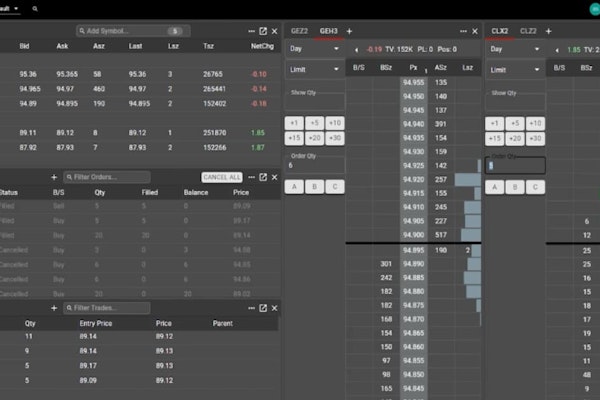Add a new row in orders panel
The height and width of the screenshot is (400, 600).
(54, 177)
